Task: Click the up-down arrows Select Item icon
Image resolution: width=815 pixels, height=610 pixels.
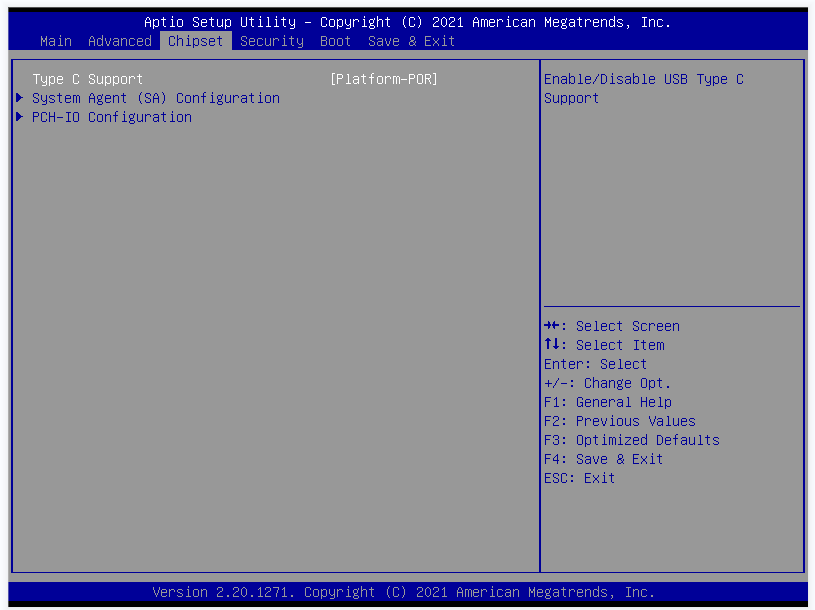Action: 550,345
